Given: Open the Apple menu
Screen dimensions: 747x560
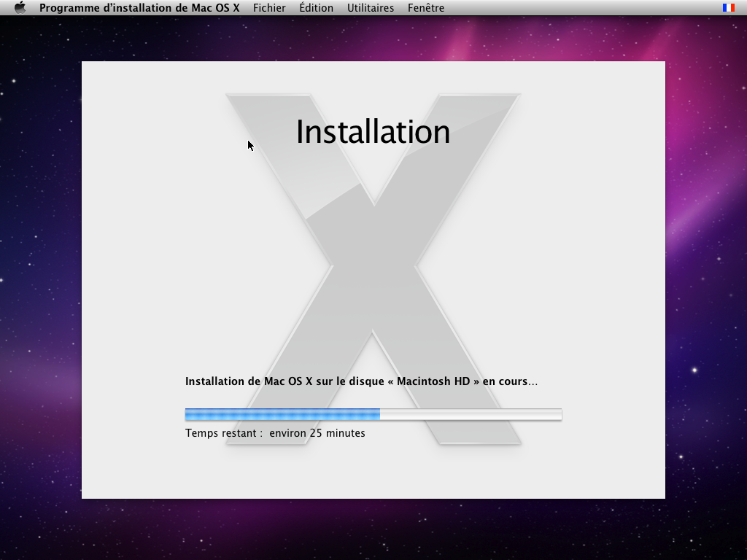Looking at the screenshot, I should click(20, 7).
